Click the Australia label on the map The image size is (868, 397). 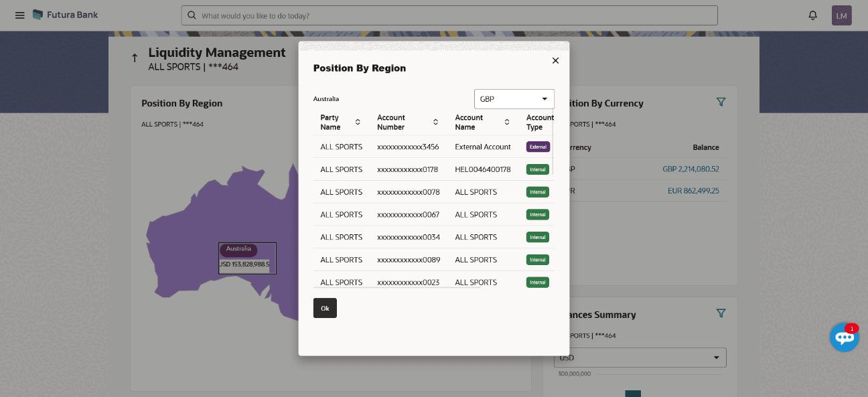[x=238, y=249]
